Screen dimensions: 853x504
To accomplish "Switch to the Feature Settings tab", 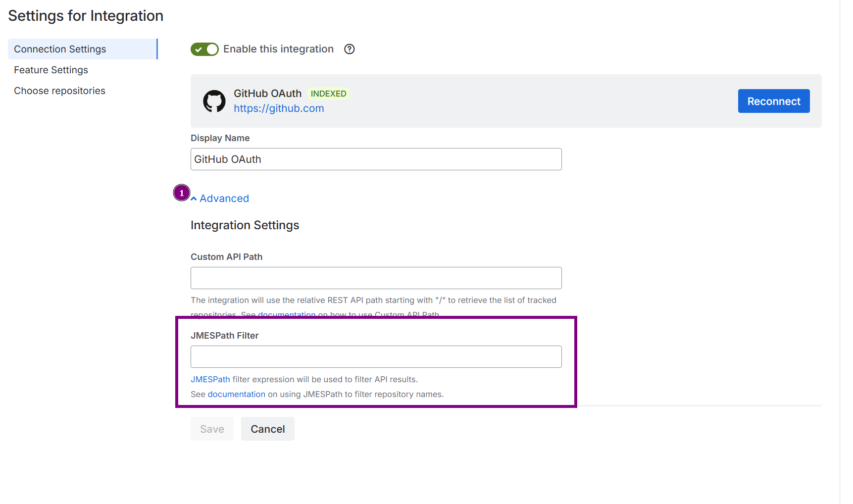I will click(x=51, y=70).
